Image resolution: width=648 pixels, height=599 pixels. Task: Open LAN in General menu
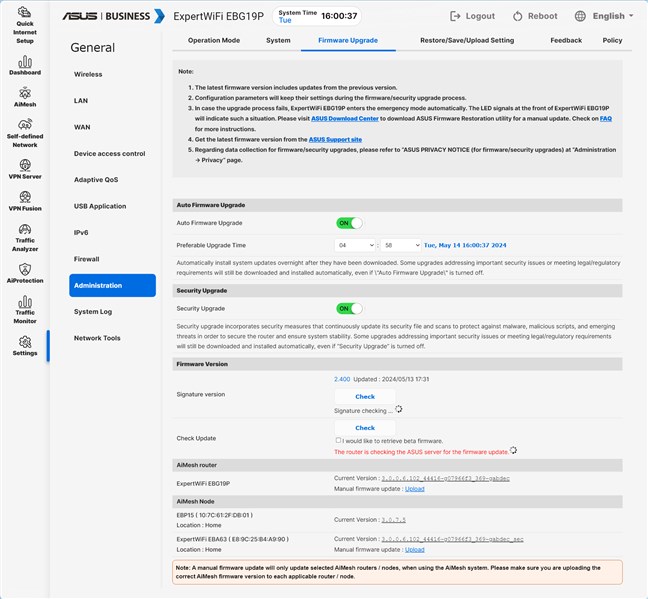click(x=81, y=101)
